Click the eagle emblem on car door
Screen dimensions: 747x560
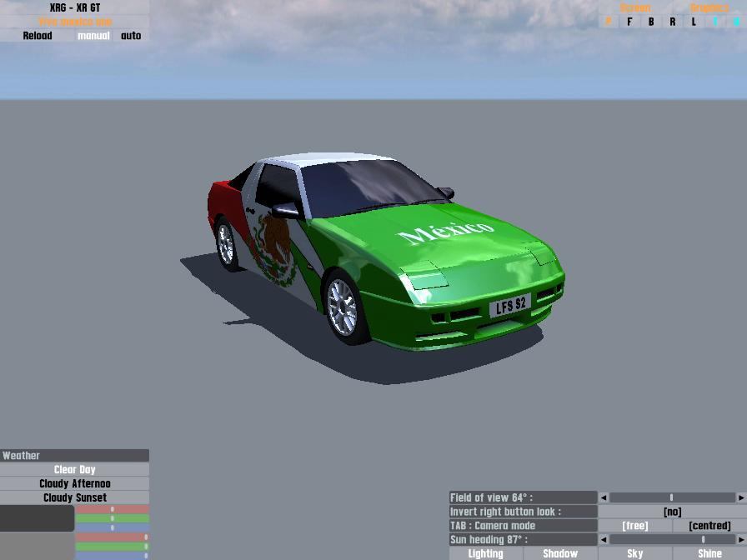274,250
